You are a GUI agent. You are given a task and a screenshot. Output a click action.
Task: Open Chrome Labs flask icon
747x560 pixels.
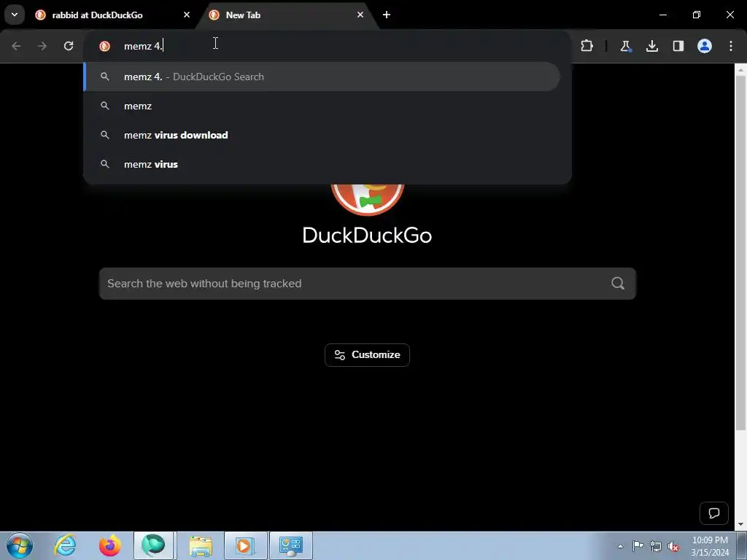click(x=625, y=46)
